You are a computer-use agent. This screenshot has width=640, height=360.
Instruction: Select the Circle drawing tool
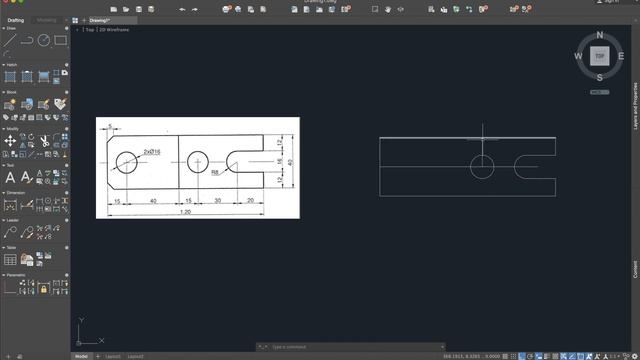coord(44,40)
